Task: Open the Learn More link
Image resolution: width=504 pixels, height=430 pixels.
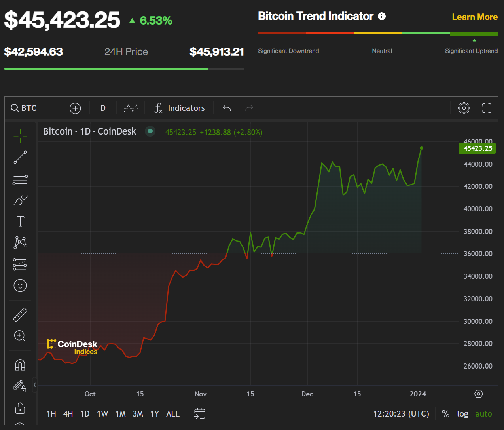Action: point(475,17)
